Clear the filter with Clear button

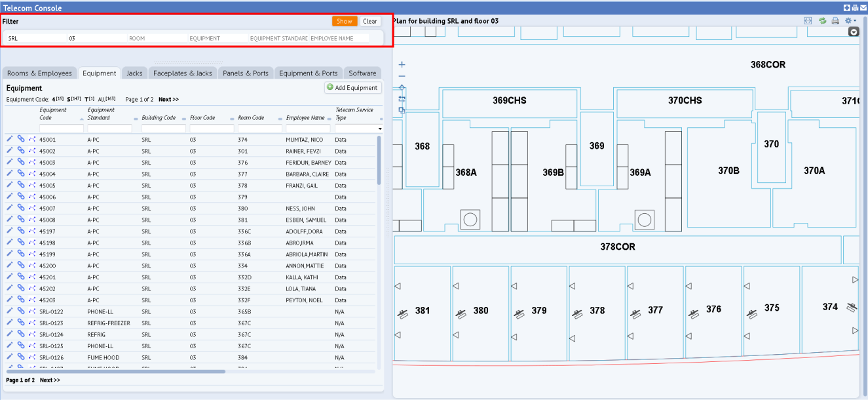click(x=370, y=21)
